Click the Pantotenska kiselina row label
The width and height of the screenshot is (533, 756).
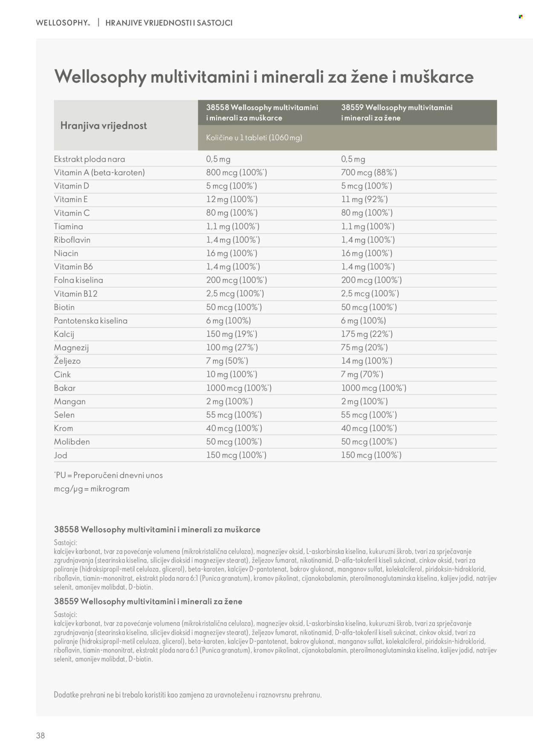(91, 321)
